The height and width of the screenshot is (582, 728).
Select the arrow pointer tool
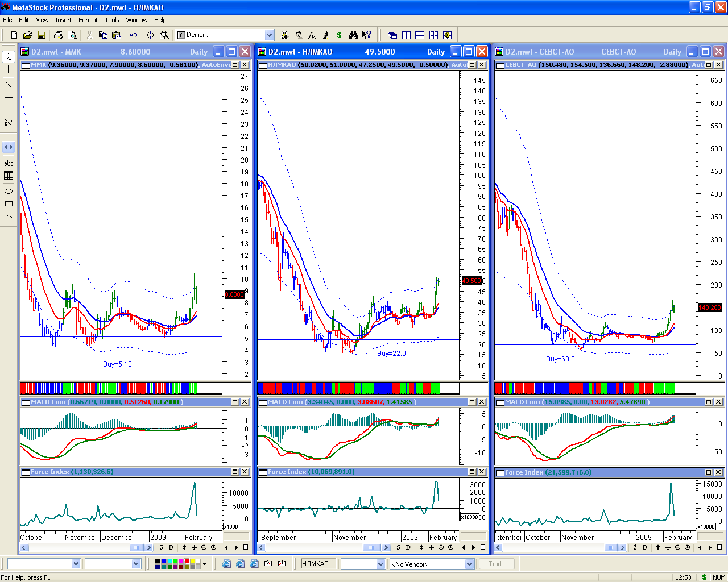pyautogui.click(x=9, y=57)
